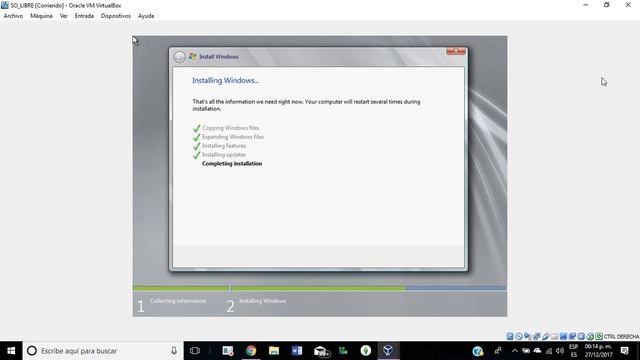Click the 'Copying Windows files' step
The image size is (640, 360).
231,128
